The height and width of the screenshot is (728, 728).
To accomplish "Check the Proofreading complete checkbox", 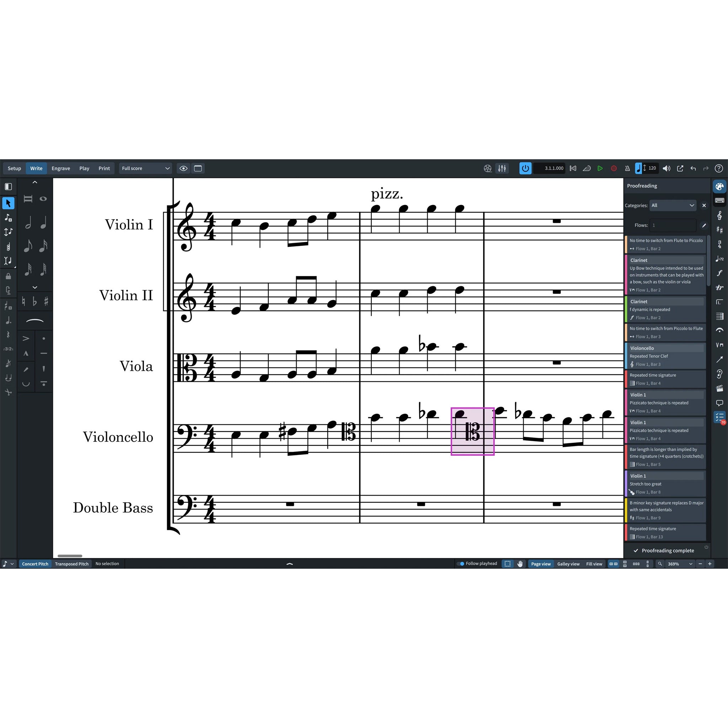I will 636,551.
